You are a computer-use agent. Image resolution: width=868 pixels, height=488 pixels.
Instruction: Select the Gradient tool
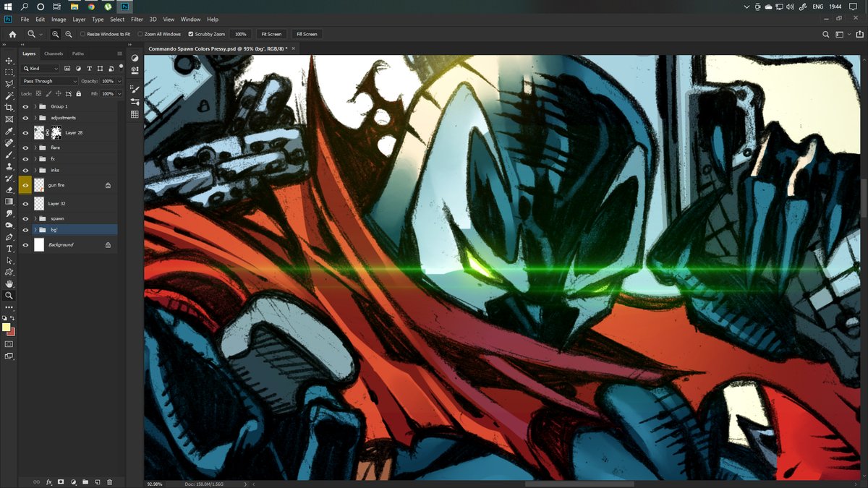9,202
